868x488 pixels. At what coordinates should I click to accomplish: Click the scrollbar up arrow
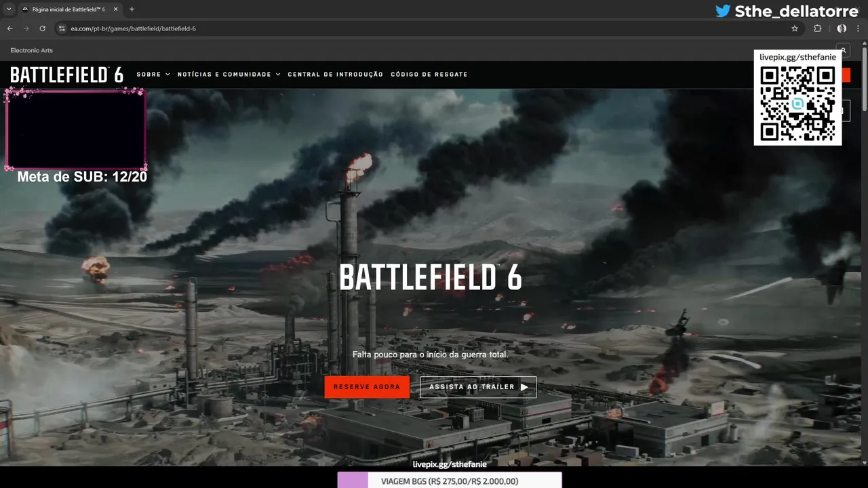click(x=864, y=45)
